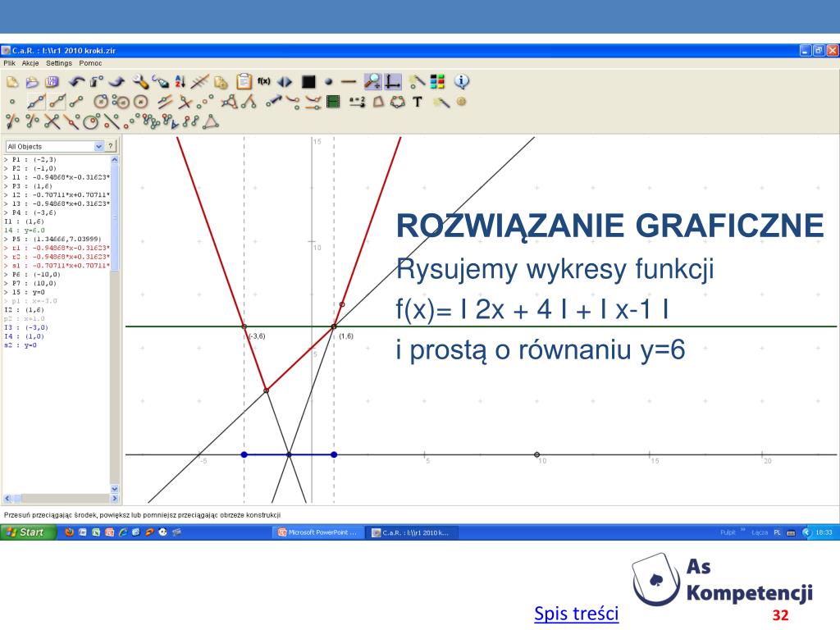
Task: Select the Perpendicular line tool
Action: point(185,102)
